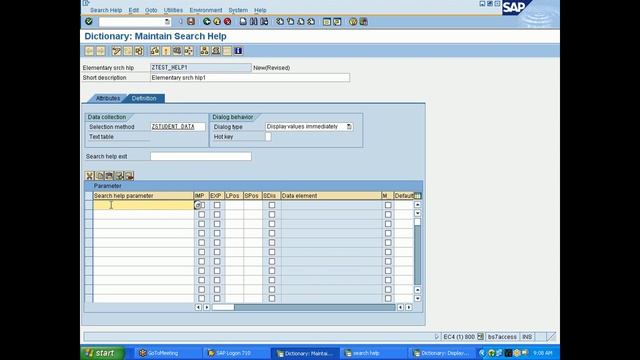This screenshot has height=360, width=640.
Task: Cut selected parameter row with scissors icon
Action: click(x=89, y=176)
